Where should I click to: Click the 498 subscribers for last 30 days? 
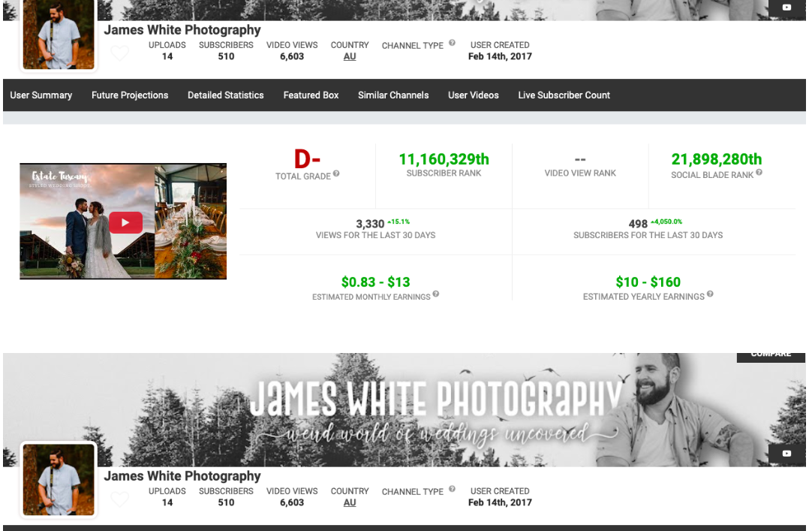tap(638, 224)
